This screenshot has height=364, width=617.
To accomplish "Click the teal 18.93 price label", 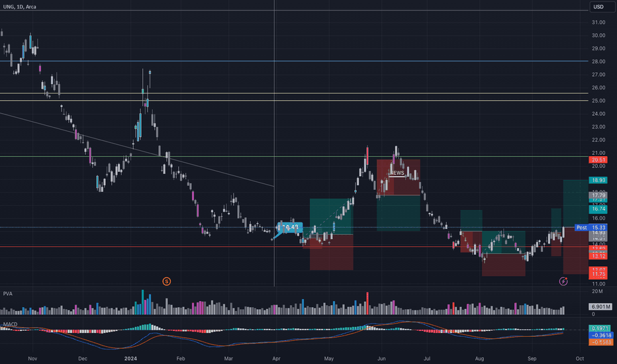I will (598, 180).
